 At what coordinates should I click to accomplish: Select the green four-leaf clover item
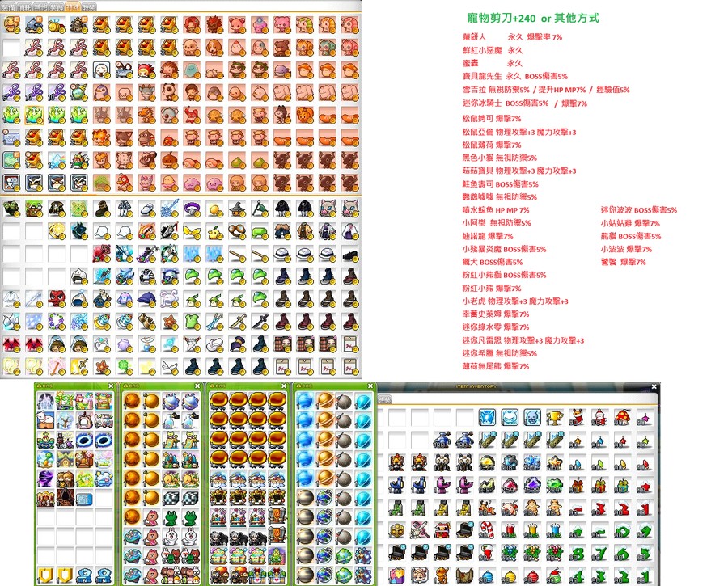tap(124, 366)
